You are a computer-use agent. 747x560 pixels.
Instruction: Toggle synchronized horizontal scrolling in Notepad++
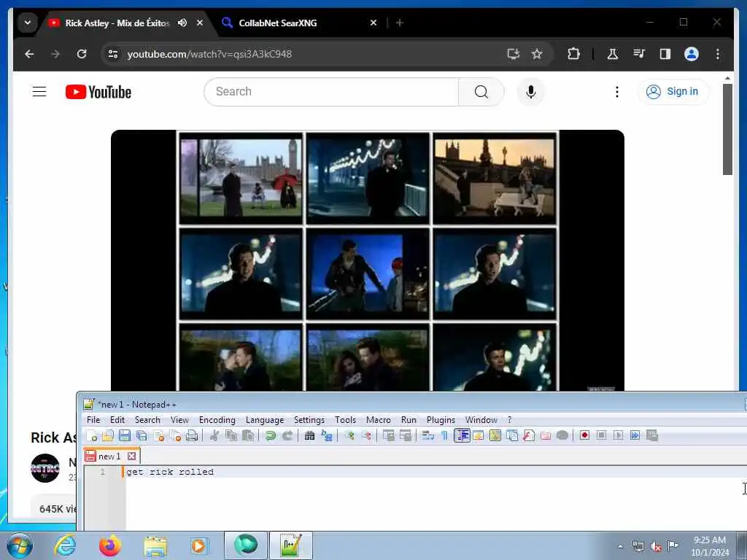coord(405,435)
